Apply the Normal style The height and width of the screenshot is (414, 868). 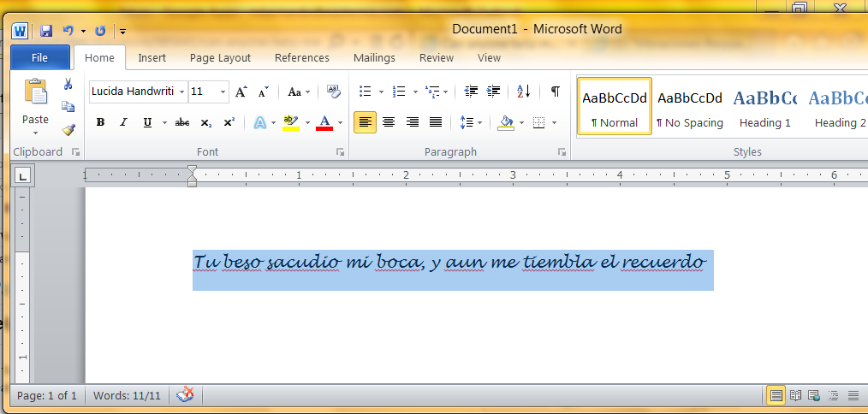pos(615,106)
